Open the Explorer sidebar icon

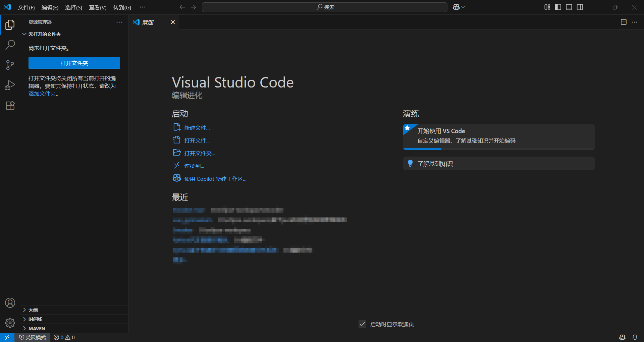[10, 24]
